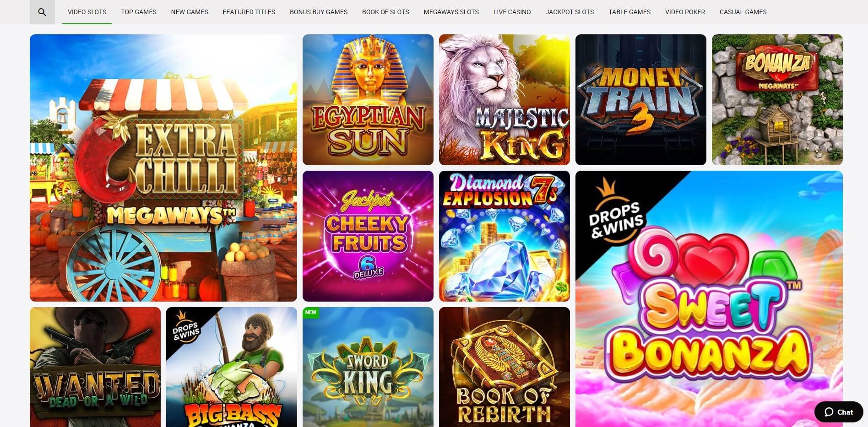Switch to the Top Games tab
Screen dimensions: 868x427
pos(139,12)
